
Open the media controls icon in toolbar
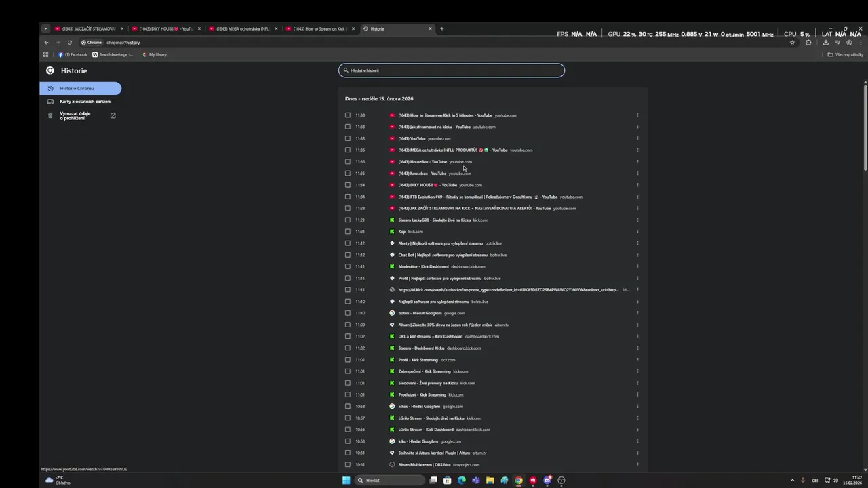(837, 43)
